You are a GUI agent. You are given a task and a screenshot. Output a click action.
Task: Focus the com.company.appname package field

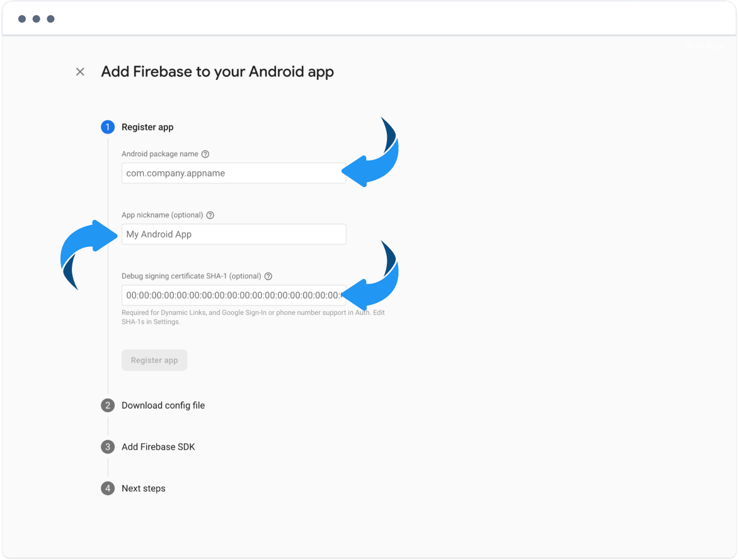tap(234, 173)
